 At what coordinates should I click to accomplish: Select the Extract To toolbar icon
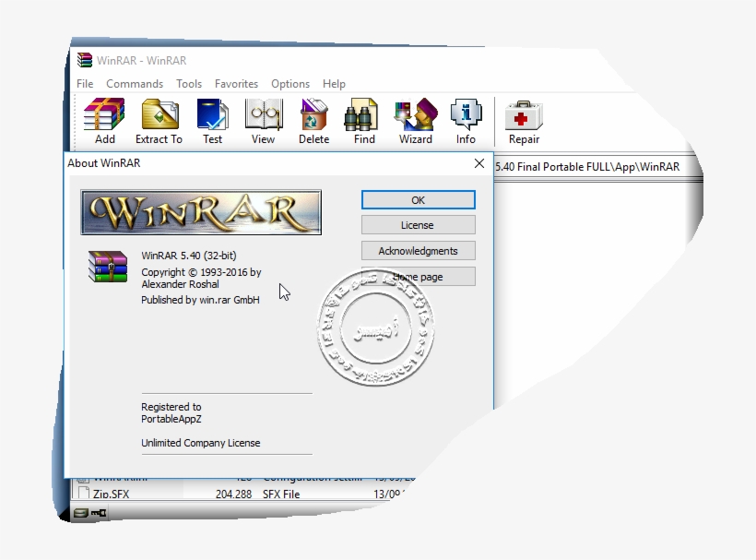[x=158, y=114]
